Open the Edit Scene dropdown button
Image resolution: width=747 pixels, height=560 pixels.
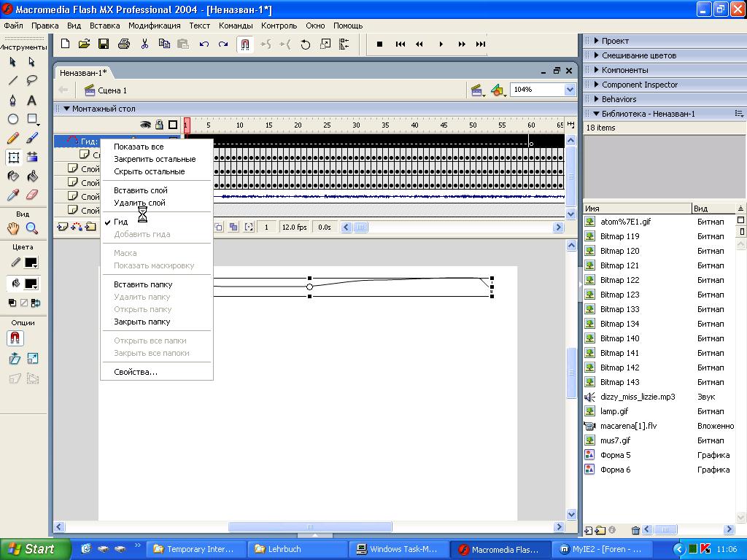[x=477, y=90]
